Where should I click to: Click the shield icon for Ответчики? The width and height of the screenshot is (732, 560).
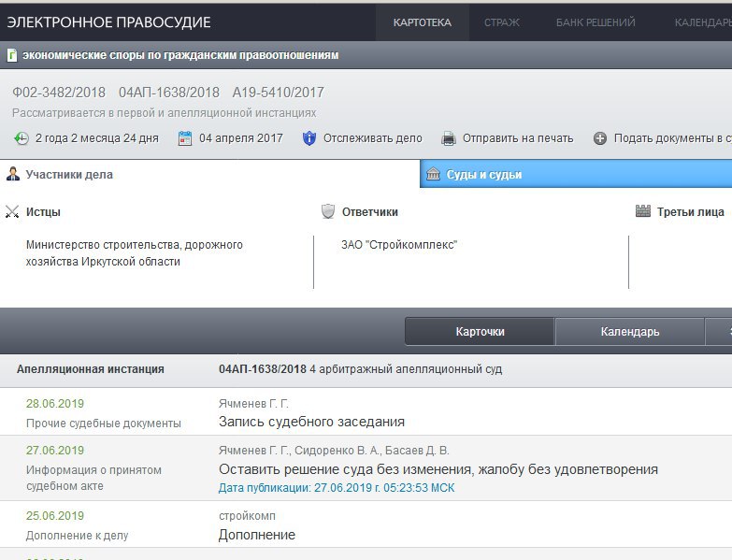tap(328, 211)
